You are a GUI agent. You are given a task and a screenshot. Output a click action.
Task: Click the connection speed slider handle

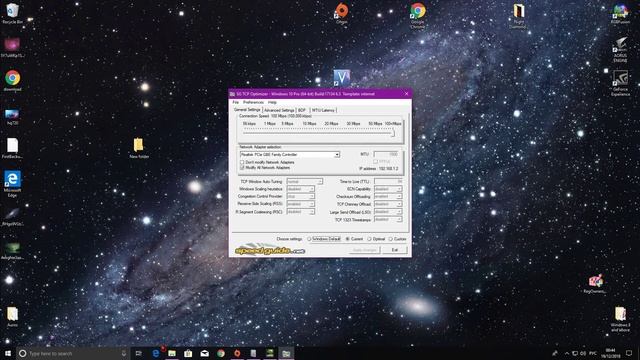coord(393,133)
